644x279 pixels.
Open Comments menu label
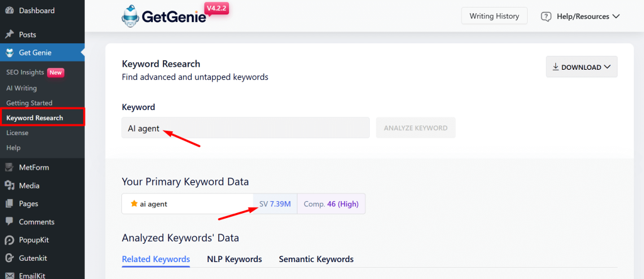[36, 222]
